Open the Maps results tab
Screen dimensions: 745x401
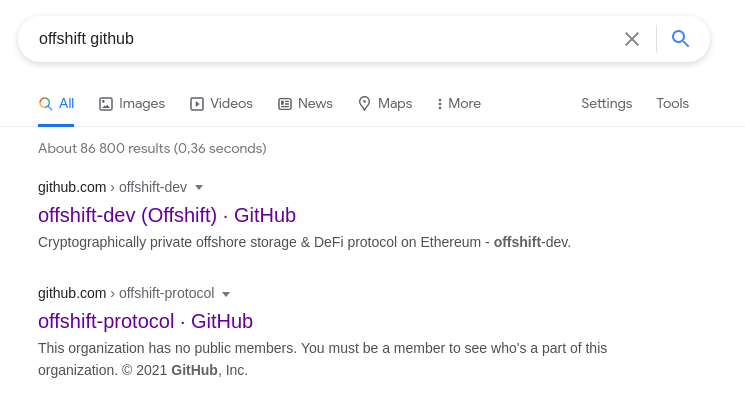(394, 104)
